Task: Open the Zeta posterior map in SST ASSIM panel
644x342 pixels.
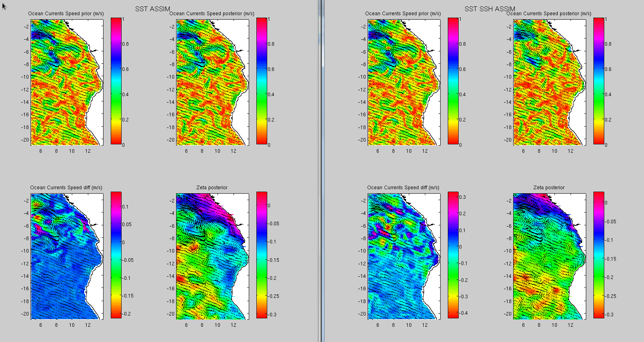Action: 212,256
